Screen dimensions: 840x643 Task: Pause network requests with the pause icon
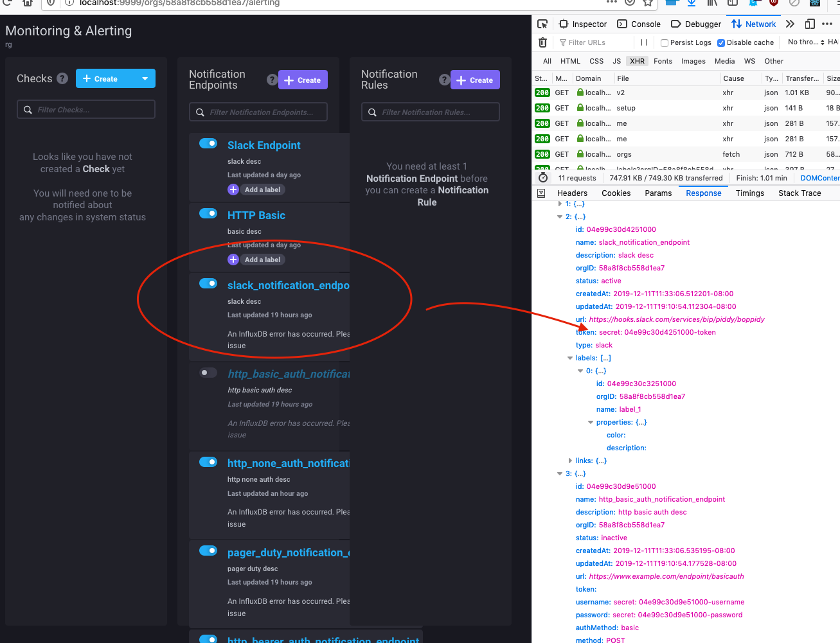[x=643, y=42]
